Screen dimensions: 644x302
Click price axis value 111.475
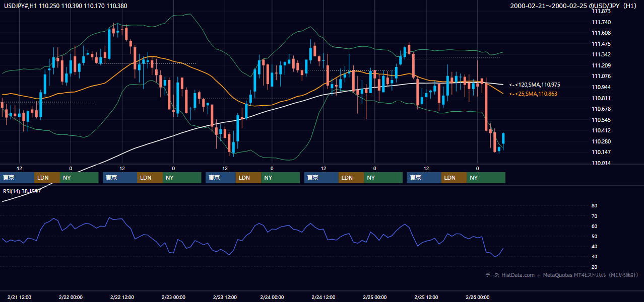point(601,44)
